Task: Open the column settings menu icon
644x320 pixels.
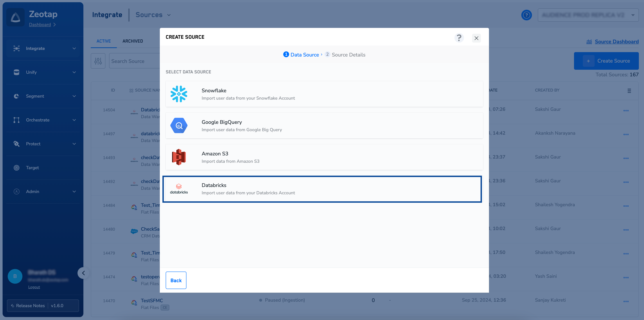Action: pos(629,91)
